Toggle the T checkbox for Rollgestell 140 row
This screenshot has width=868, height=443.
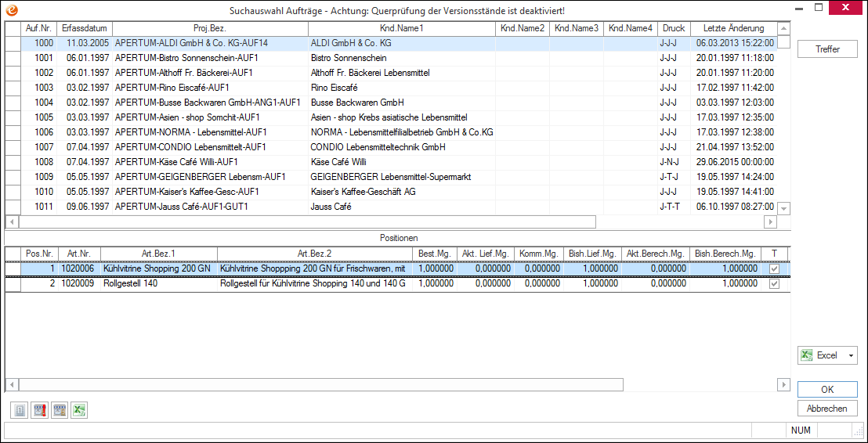pos(775,283)
